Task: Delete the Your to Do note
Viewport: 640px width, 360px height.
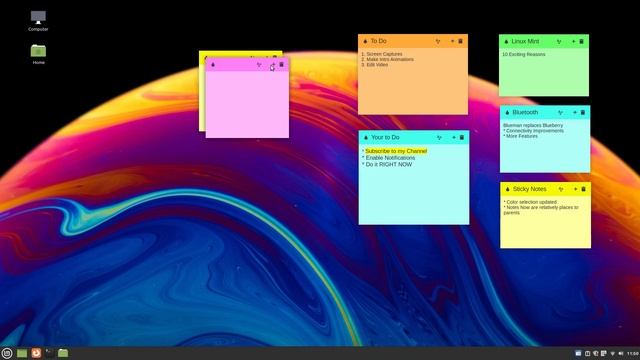Action: [x=462, y=138]
